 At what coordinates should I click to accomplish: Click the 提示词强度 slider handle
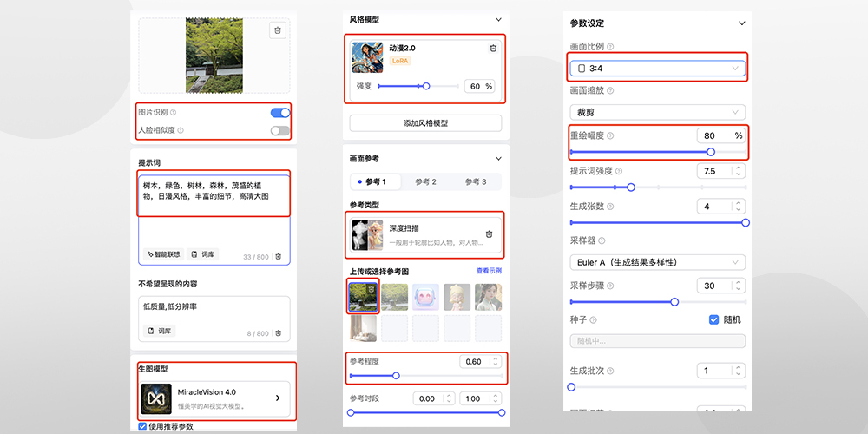click(630, 187)
